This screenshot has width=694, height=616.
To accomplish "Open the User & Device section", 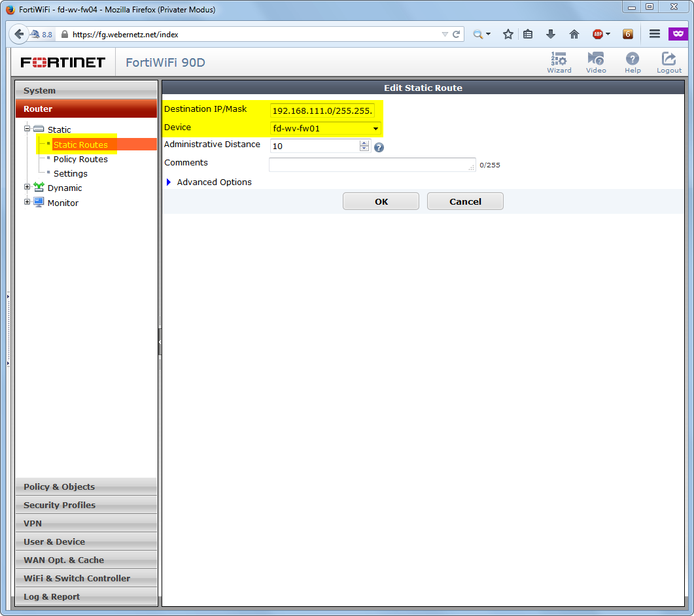I will tap(86, 541).
